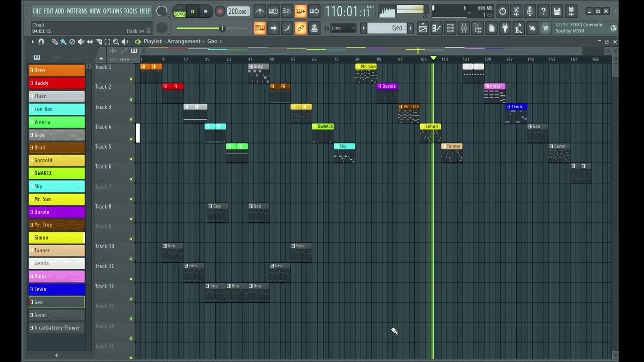
Task: Expand the arrangement arrow after Geo in breadcrumb
Action: [x=221, y=41]
